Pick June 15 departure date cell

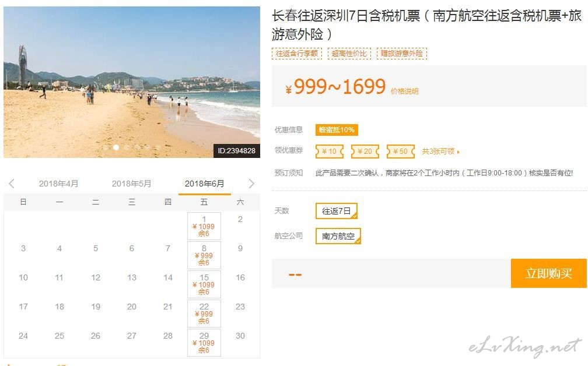[x=204, y=284]
